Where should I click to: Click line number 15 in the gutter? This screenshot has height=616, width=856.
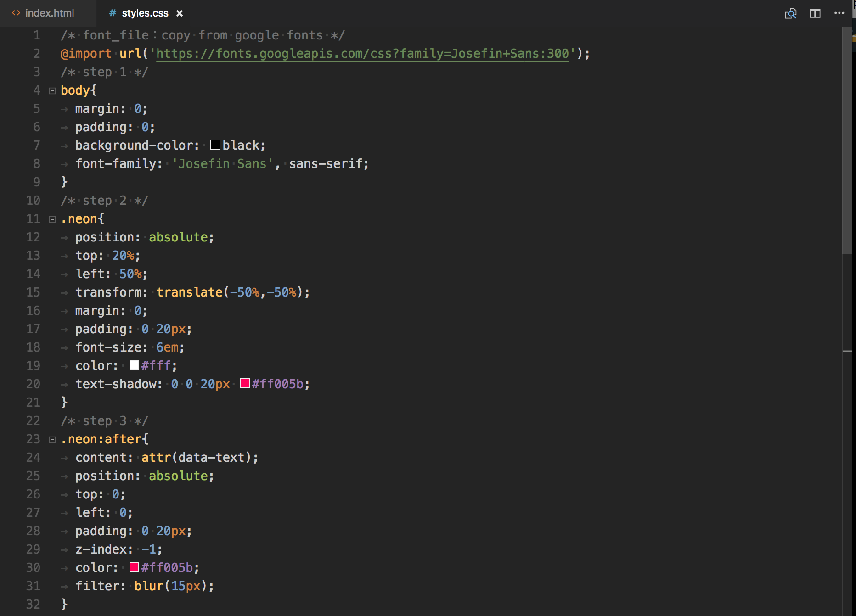33,292
